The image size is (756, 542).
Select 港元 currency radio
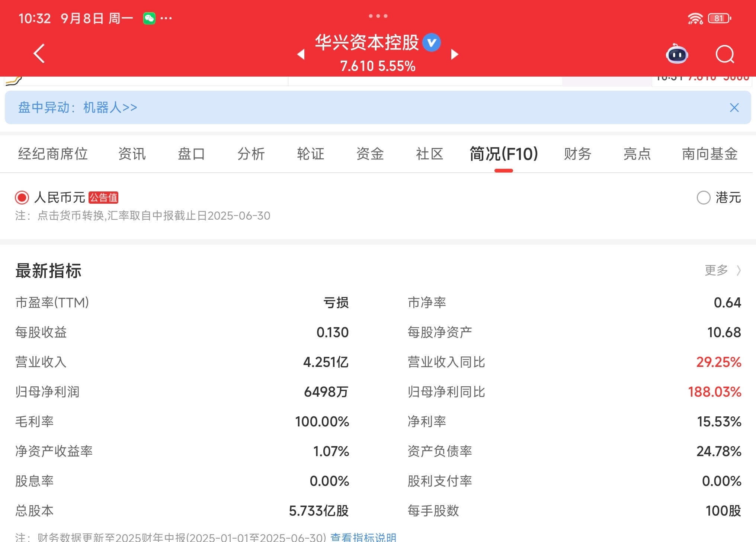pos(704,197)
